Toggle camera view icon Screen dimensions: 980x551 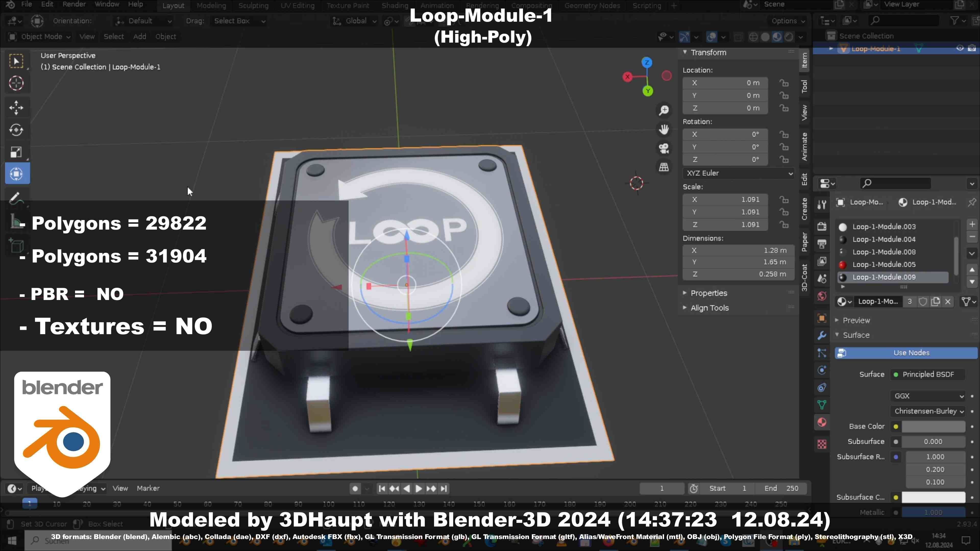coord(664,148)
